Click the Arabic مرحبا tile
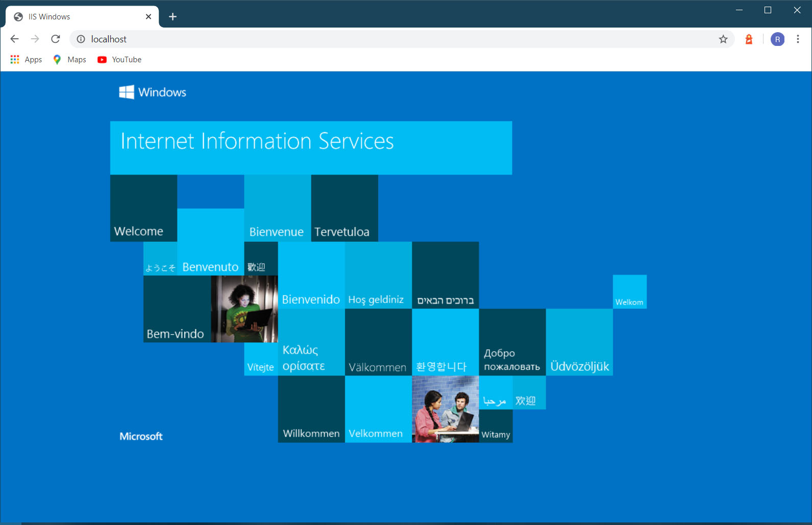Screen dimensions: 812x525 pos(496,392)
